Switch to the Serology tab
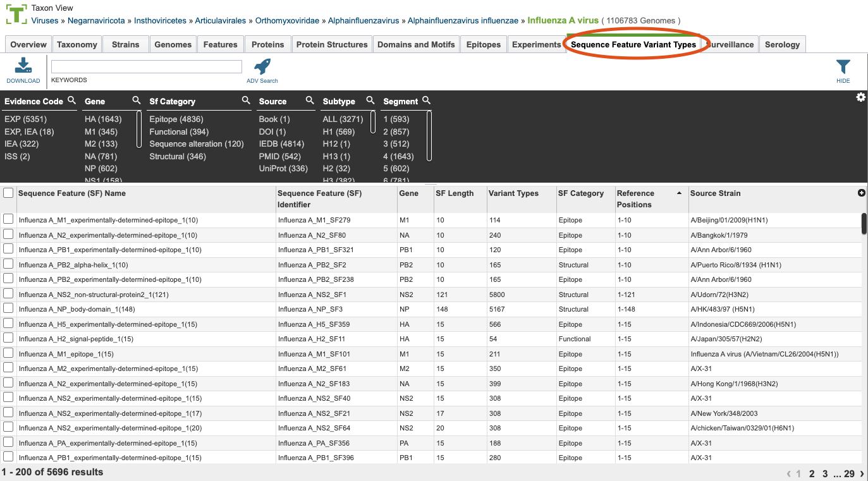This screenshot has height=481, width=868. coord(782,44)
